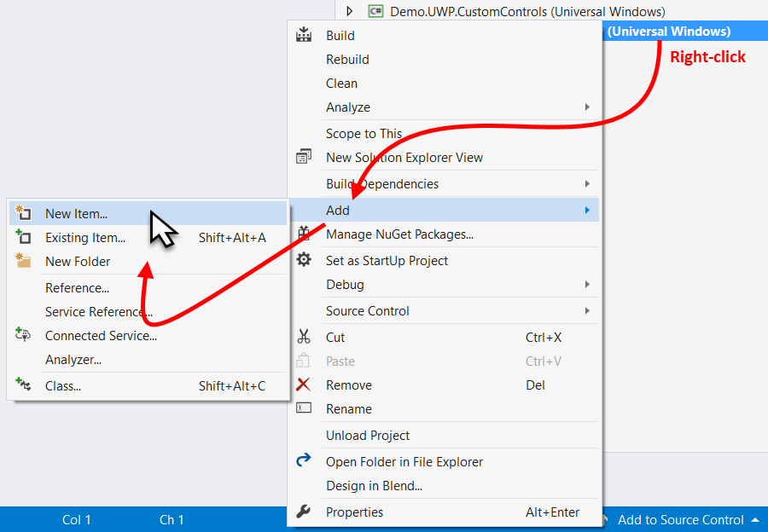The image size is (768, 532).
Task: Click the red X Remove icon
Action: [x=303, y=385]
